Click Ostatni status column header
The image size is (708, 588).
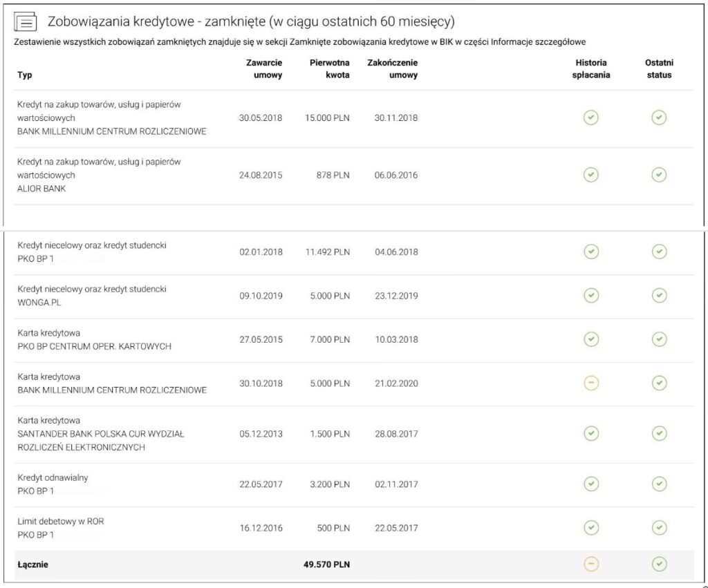pyautogui.click(x=659, y=69)
